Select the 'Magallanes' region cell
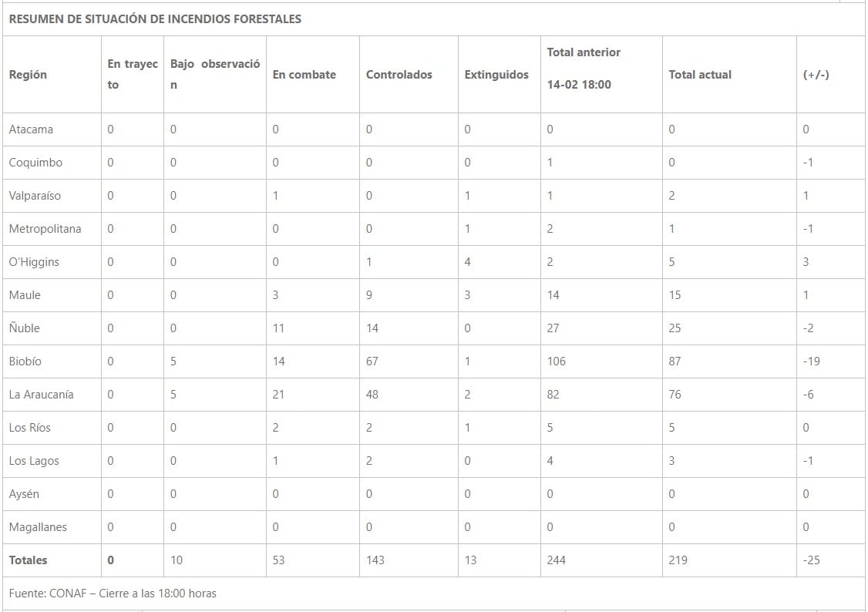This screenshot has height=612, width=868. pos(38,526)
